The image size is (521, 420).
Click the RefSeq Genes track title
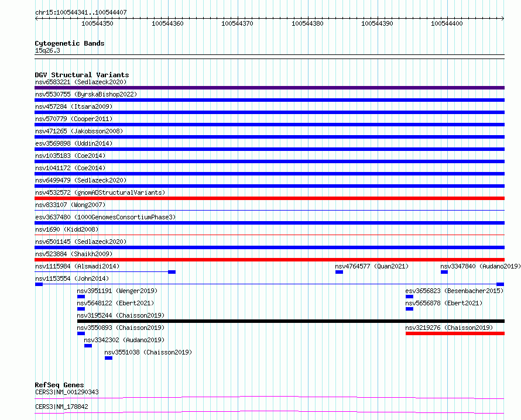click(59, 385)
